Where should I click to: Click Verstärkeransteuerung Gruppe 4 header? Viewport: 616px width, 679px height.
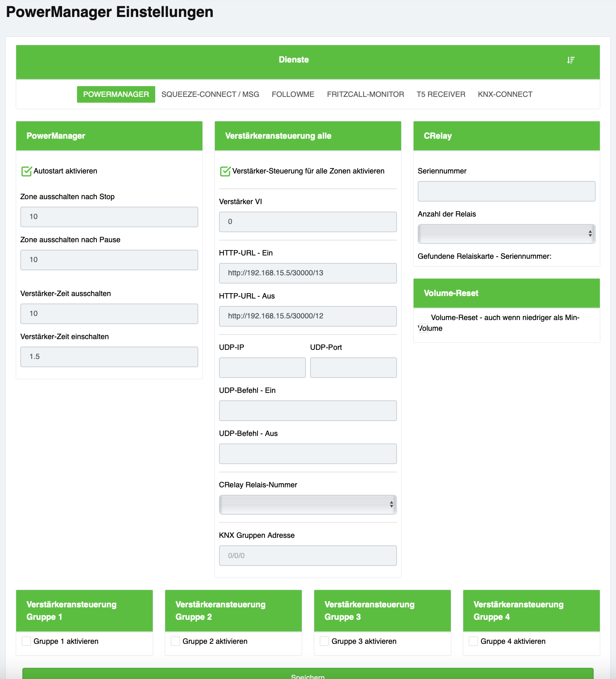pos(532,611)
